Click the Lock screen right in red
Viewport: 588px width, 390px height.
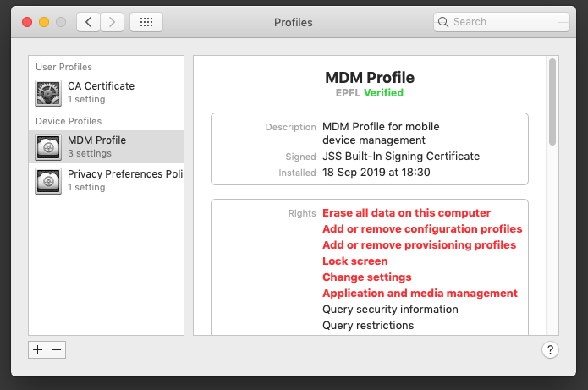tap(355, 261)
